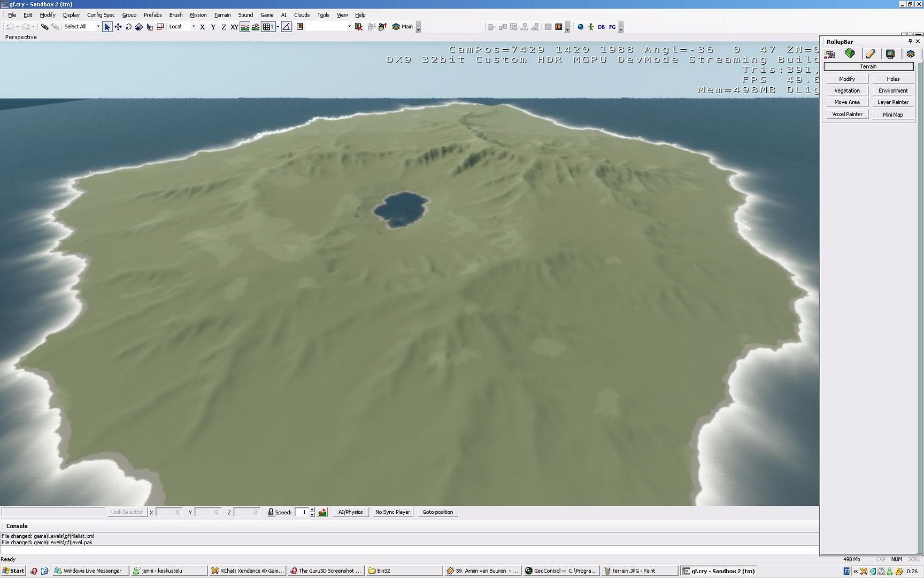Expand the Select All dropdown
Image resolution: width=924 pixels, height=578 pixels.
[x=98, y=27]
